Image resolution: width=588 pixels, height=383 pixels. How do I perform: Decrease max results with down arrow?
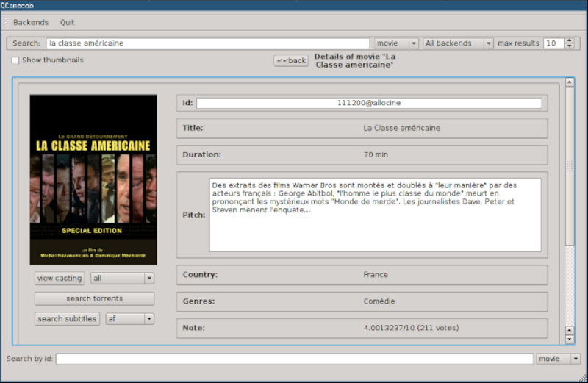pyautogui.click(x=569, y=46)
